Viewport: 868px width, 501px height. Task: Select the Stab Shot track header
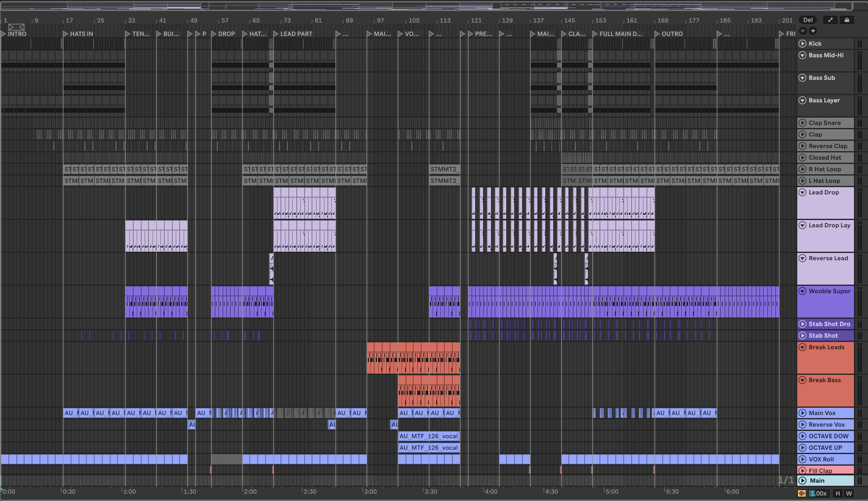pyautogui.click(x=826, y=336)
